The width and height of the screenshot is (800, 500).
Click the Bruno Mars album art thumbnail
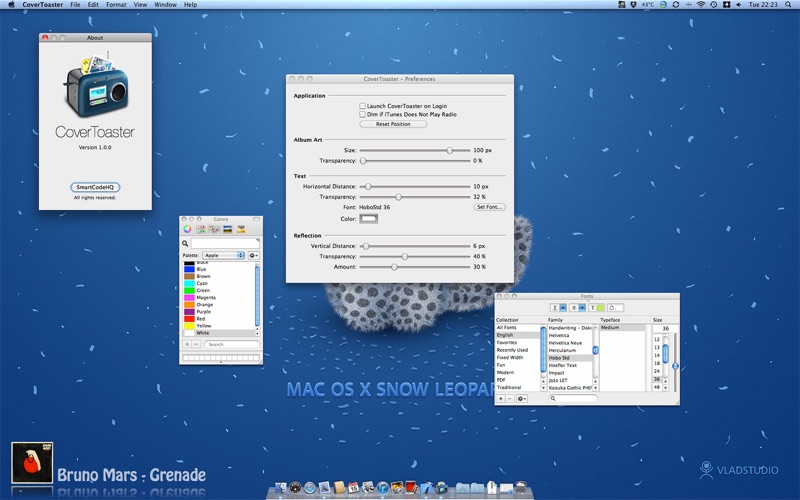(32, 463)
